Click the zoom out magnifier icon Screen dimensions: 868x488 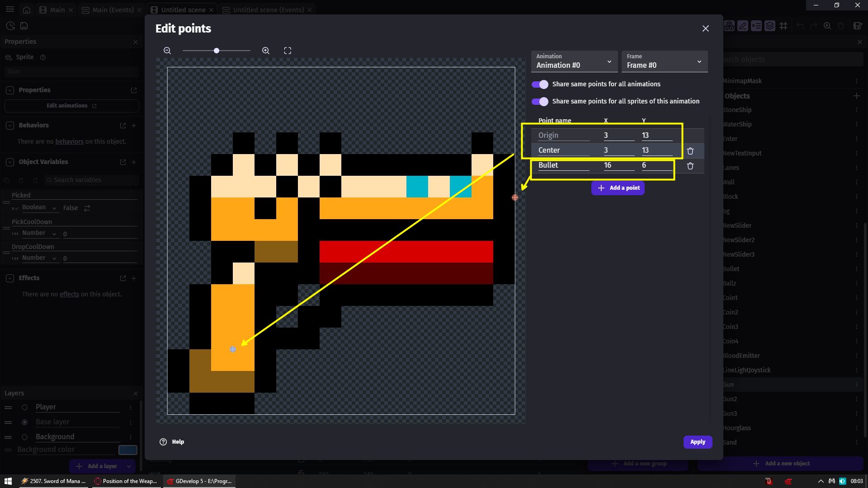[x=167, y=51]
